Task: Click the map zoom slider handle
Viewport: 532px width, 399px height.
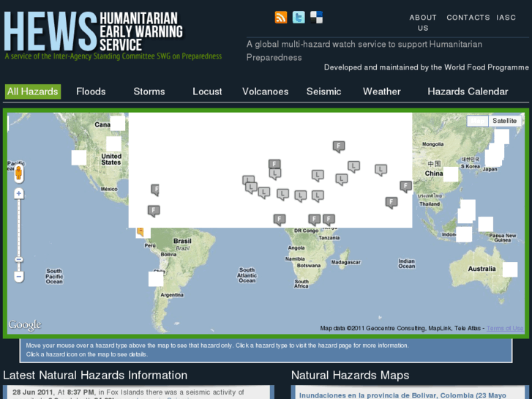Action: [19, 259]
